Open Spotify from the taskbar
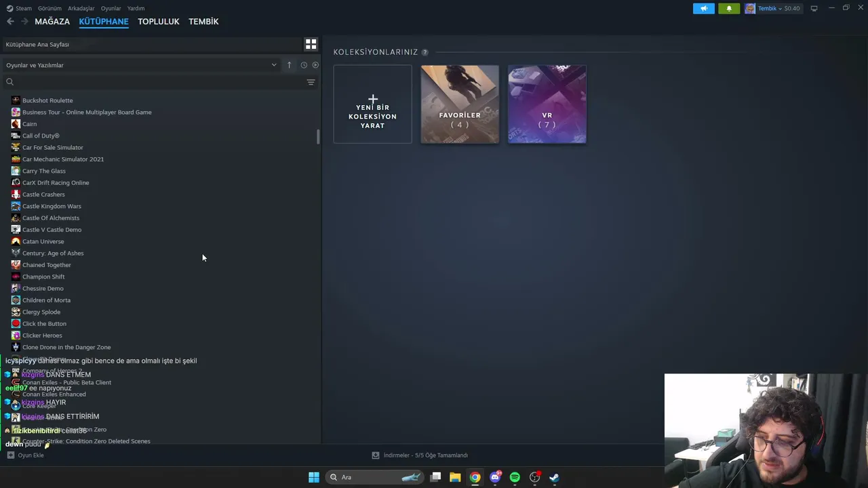 pyautogui.click(x=515, y=477)
